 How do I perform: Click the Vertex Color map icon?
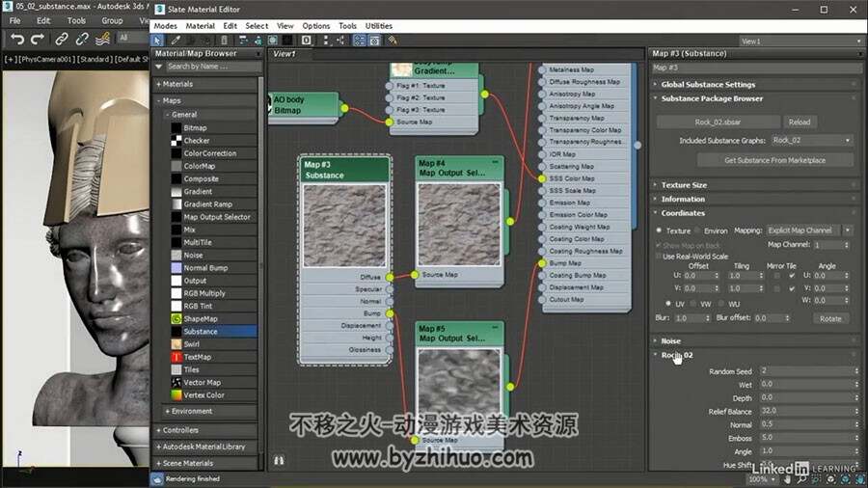pyautogui.click(x=176, y=395)
